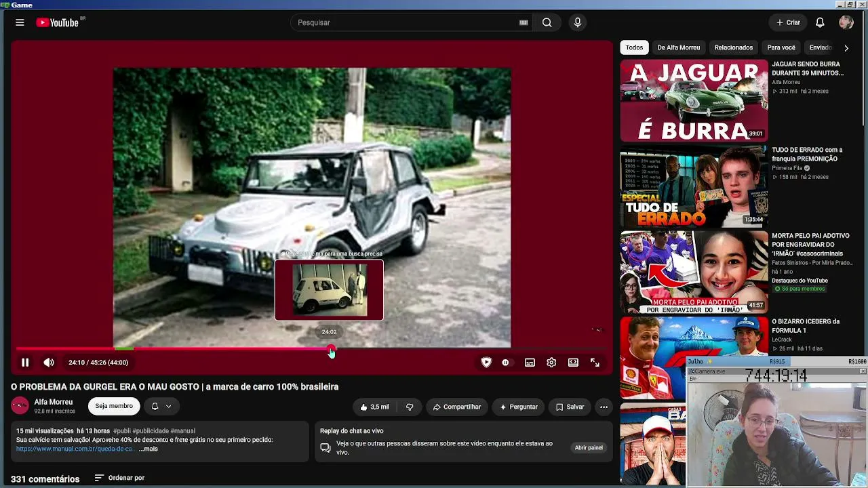This screenshot has height=488, width=868.
Task: Open the A Jaguar é Burra thumbnail
Action: click(x=694, y=100)
